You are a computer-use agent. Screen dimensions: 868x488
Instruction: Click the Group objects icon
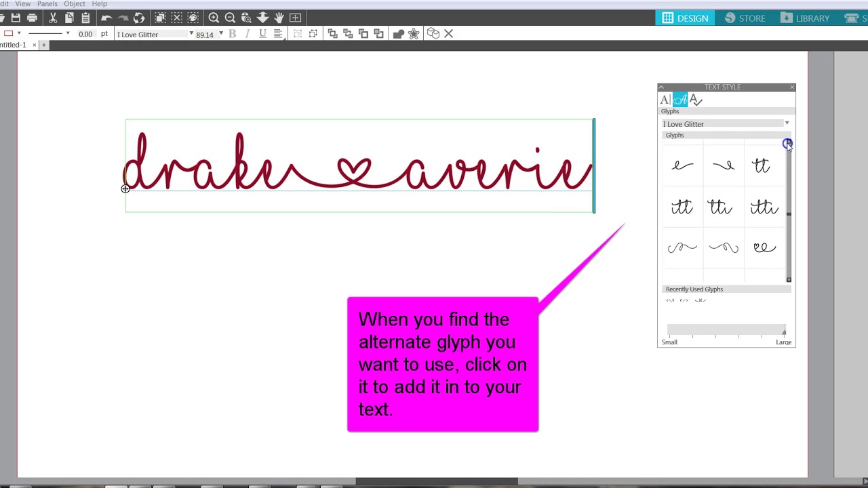tap(297, 34)
